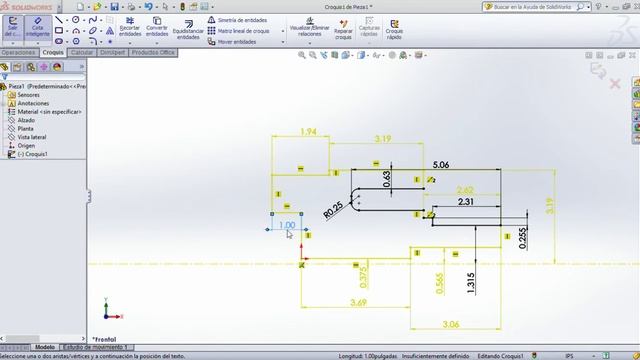
Task: Select the sketch Text tool
Action: [110, 31]
